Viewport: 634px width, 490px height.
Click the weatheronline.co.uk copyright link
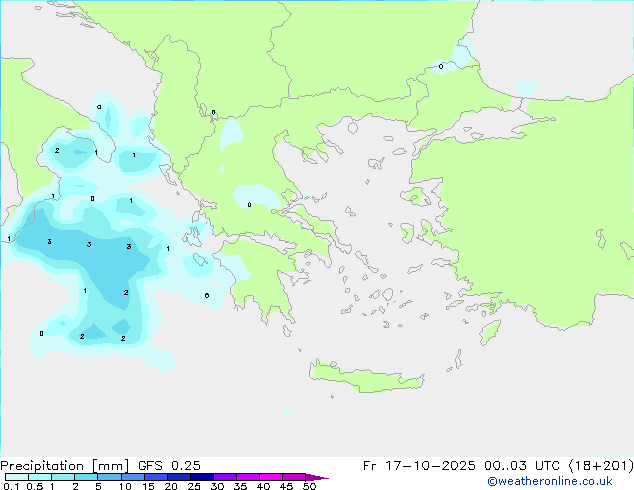click(x=550, y=481)
